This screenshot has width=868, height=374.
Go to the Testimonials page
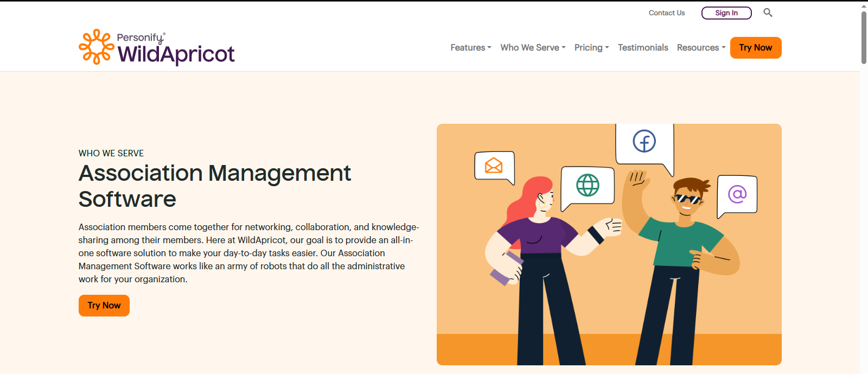click(643, 48)
